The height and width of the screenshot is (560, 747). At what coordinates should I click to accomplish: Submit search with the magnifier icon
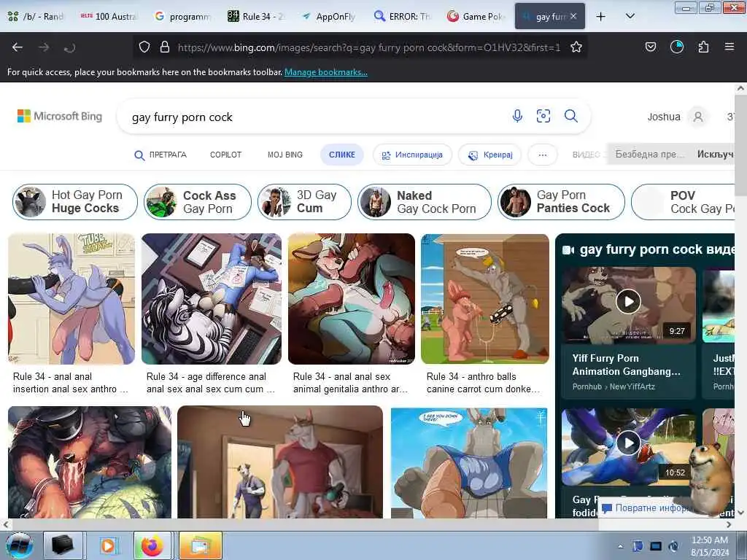coord(570,116)
